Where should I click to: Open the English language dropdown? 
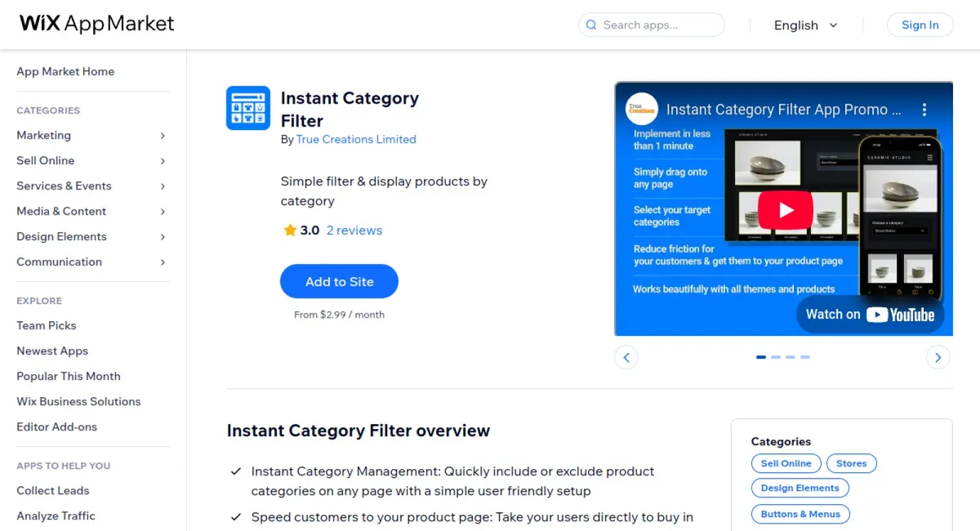tap(806, 25)
